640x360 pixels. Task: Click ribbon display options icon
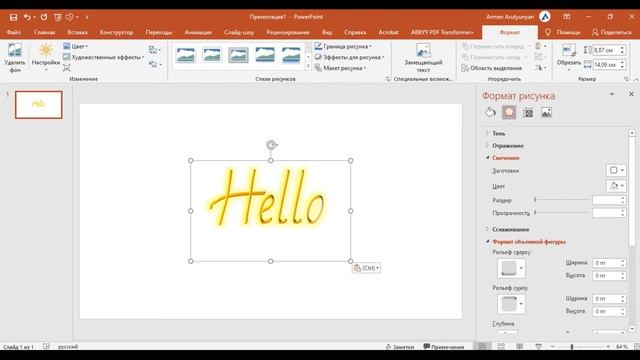pyautogui.click(x=567, y=17)
